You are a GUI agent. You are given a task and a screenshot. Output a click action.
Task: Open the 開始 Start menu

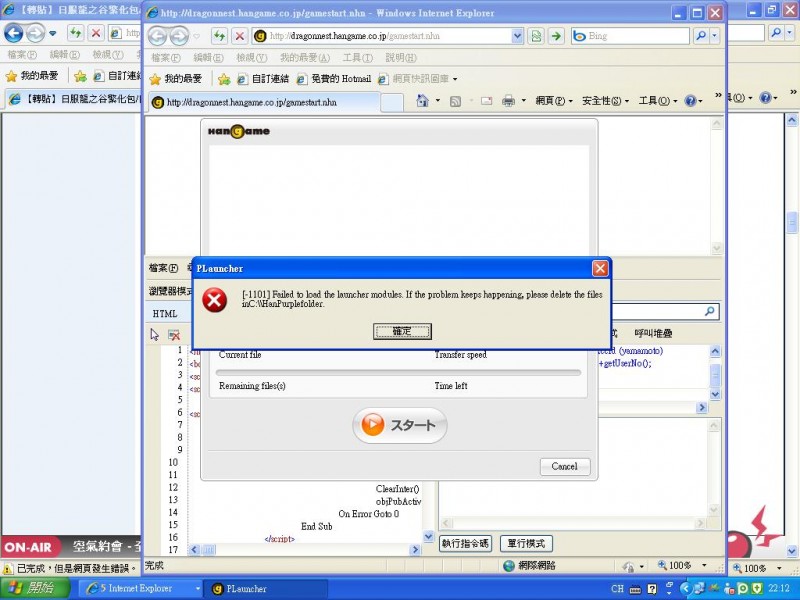point(35,588)
